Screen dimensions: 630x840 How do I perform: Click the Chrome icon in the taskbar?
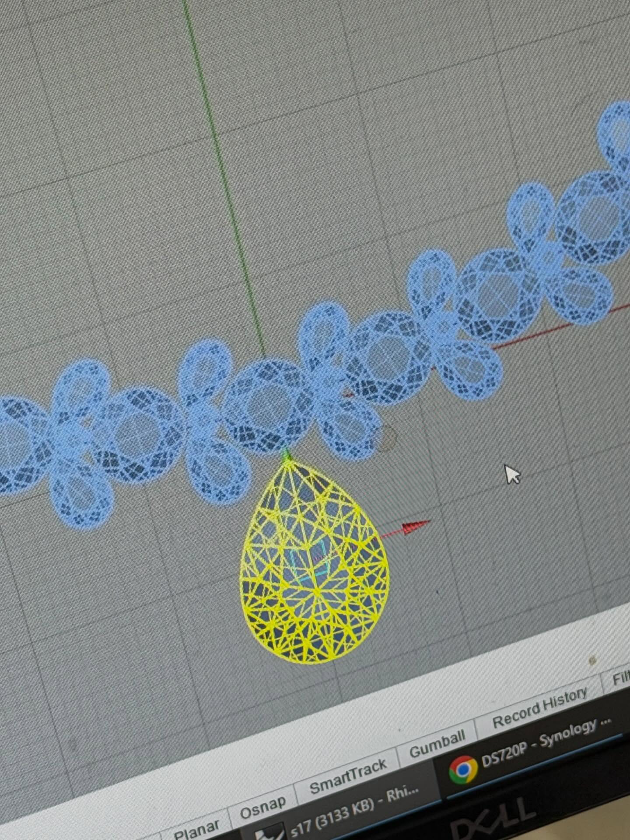point(463,770)
